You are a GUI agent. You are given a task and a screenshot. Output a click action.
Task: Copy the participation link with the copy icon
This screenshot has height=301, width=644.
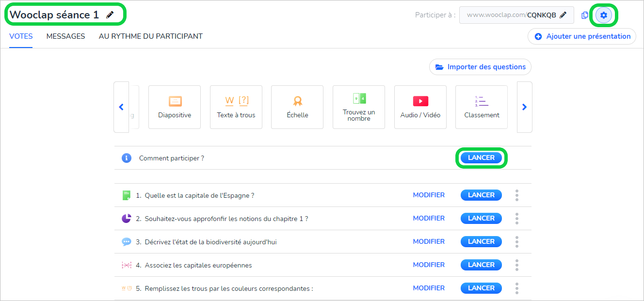[x=585, y=15]
